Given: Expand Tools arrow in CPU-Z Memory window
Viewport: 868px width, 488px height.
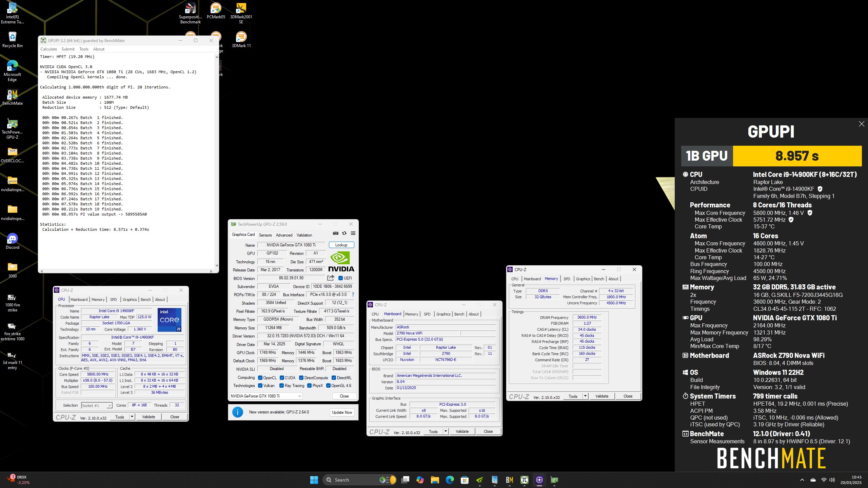Looking at the screenshot, I should tap(585, 396).
